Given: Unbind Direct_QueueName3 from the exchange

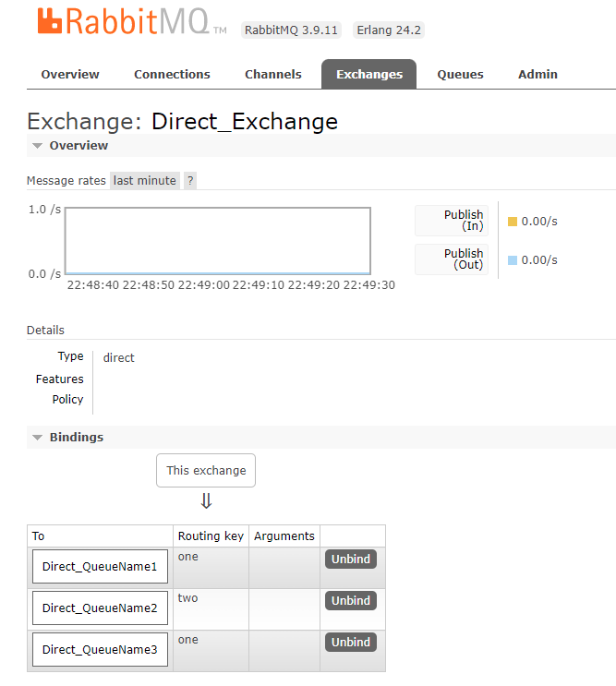Looking at the screenshot, I should point(351,643).
